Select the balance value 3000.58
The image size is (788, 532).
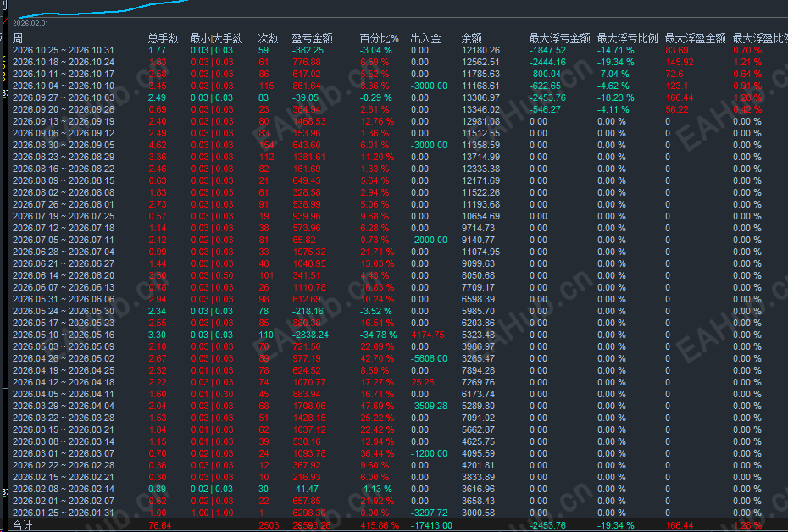click(479, 513)
